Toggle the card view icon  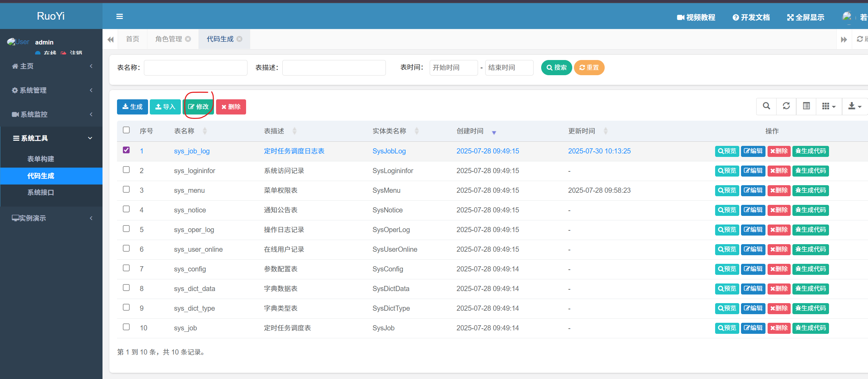click(x=806, y=106)
